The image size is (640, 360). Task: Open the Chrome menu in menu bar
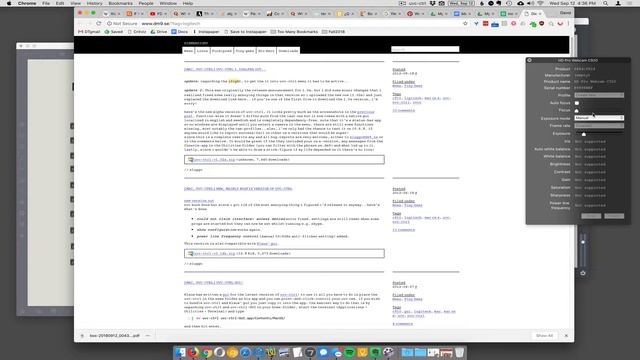point(27,3)
